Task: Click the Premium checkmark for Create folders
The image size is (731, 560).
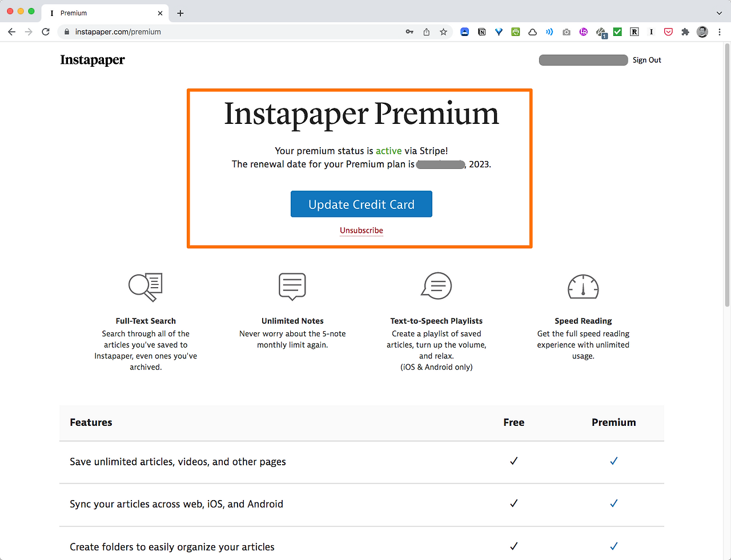Action: coord(614,546)
